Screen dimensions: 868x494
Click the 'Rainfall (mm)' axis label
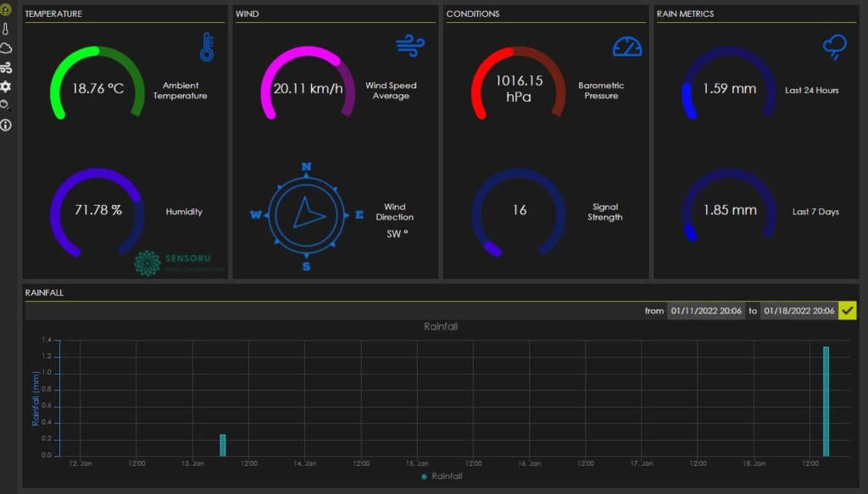click(x=36, y=398)
